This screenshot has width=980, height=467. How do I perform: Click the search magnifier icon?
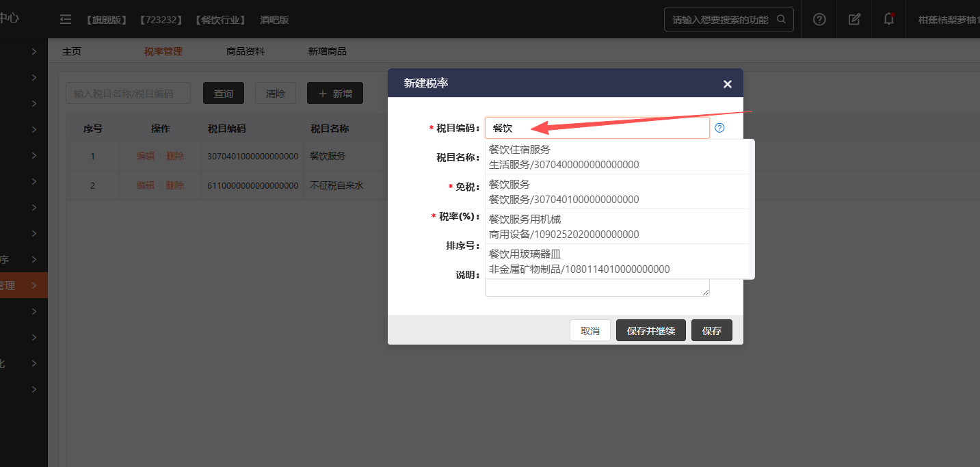coord(781,20)
